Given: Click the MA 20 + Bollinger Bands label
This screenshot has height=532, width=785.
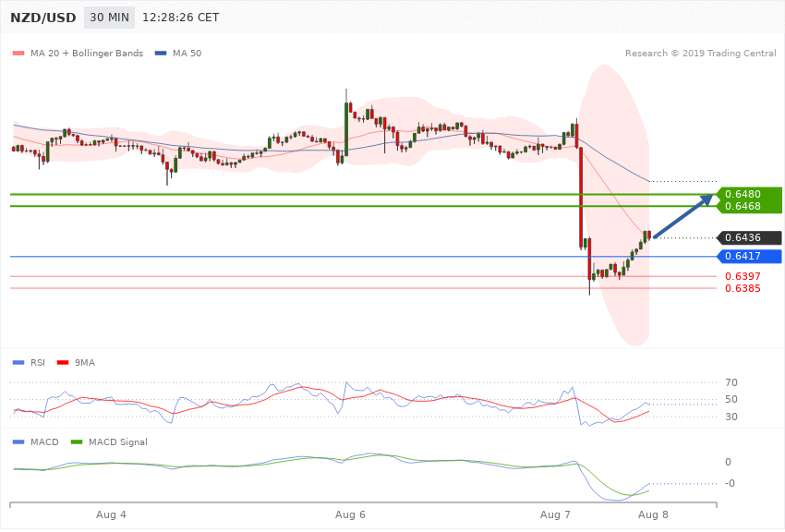Looking at the screenshot, I should 87,53.
